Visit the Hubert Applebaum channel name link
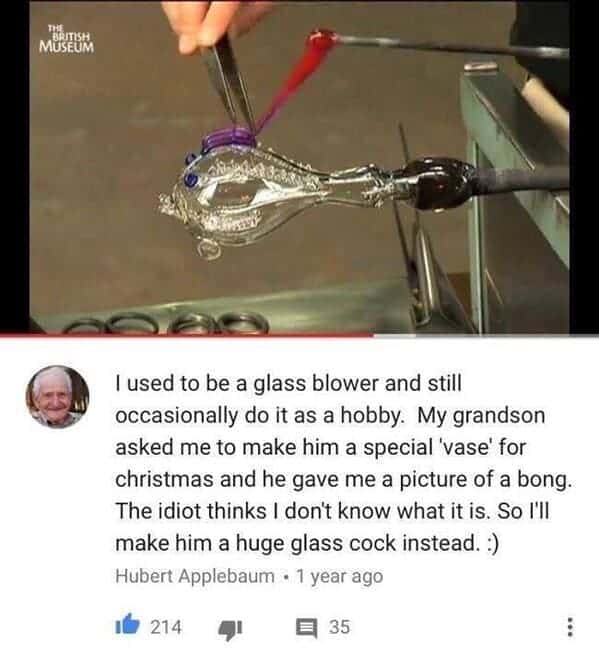 195,576
